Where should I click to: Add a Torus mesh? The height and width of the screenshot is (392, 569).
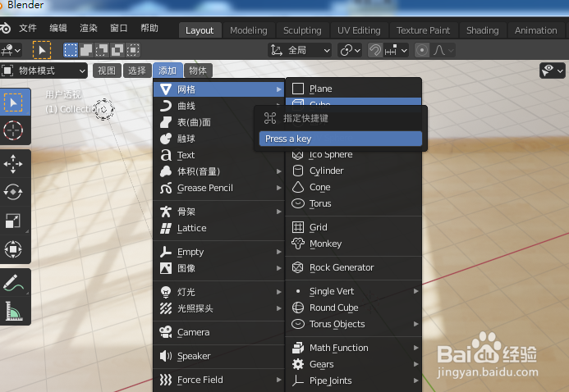point(354,203)
